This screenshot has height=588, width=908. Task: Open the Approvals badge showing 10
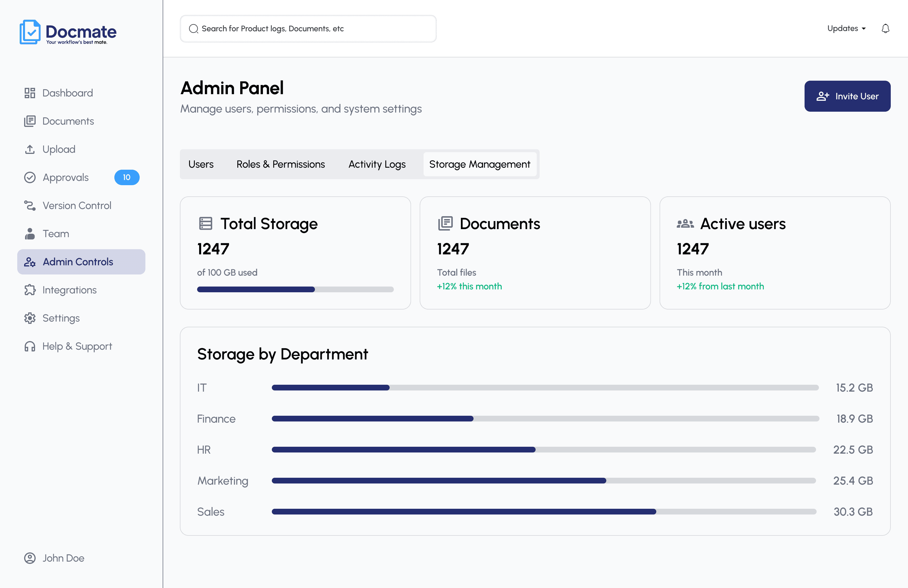click(127, 177)
